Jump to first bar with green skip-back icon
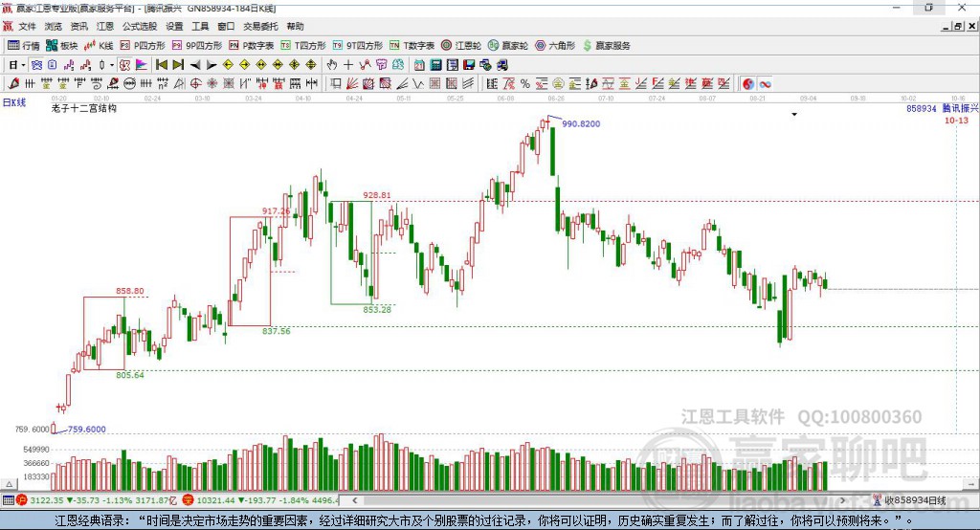 (161, 65)
